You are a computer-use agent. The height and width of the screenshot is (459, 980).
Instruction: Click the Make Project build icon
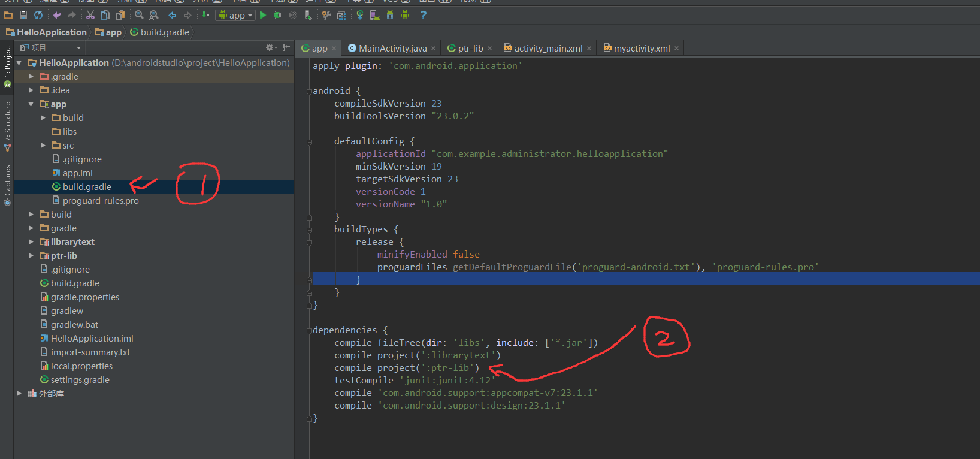206,15
